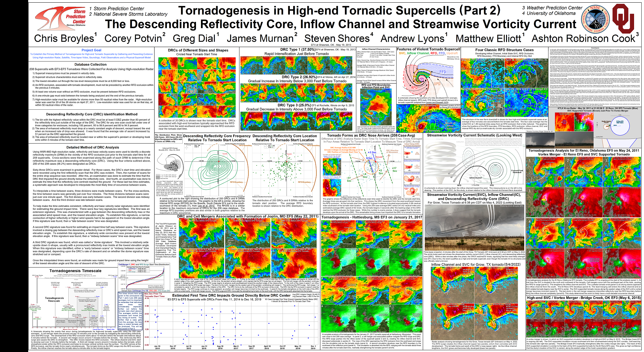Click author name Ashton Robinson Cook
The width and height of the screenshot is (644, 352).
pyautogui.click(x=584, y=38)
